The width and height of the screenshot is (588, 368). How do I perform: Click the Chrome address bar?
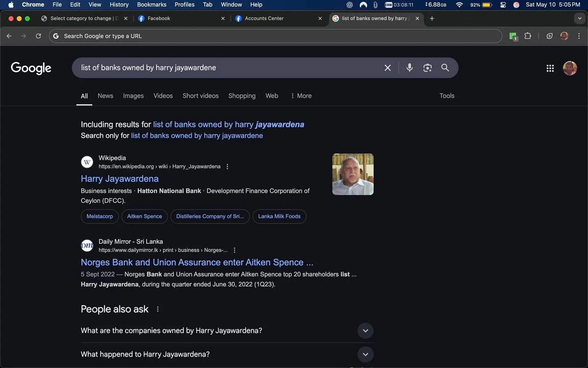point(275,36)
